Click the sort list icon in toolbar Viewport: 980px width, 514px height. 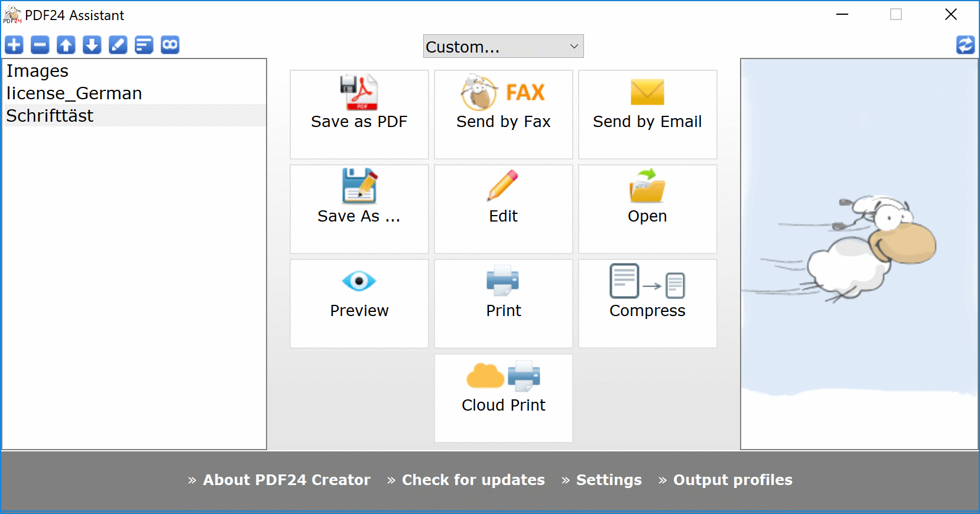point(144,45)
